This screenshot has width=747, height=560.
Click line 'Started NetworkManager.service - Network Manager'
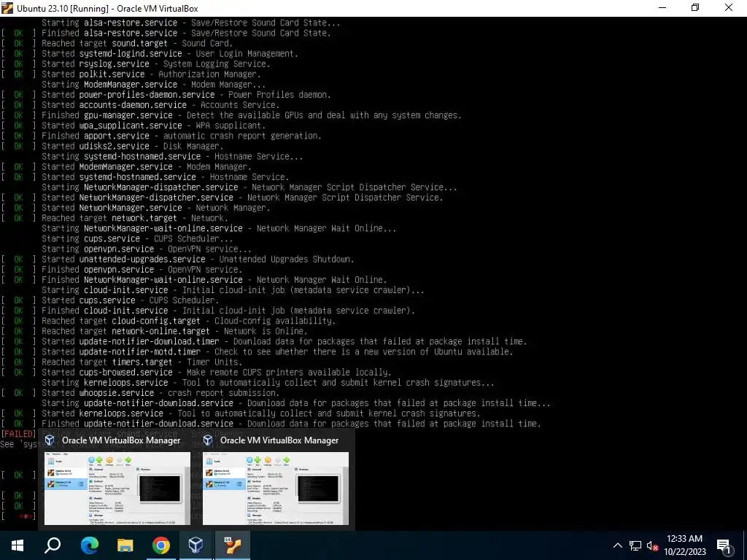click(156, 208)
